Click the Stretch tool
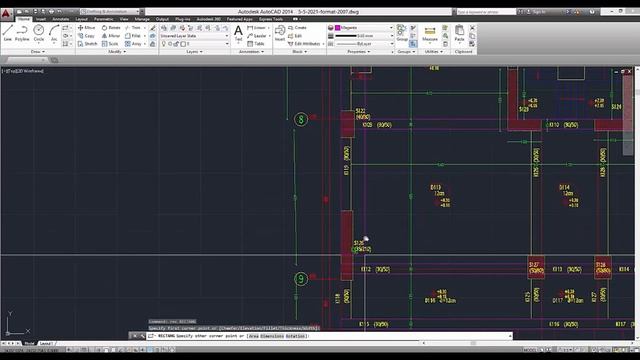The image size is (640, 360). point(87,44)
